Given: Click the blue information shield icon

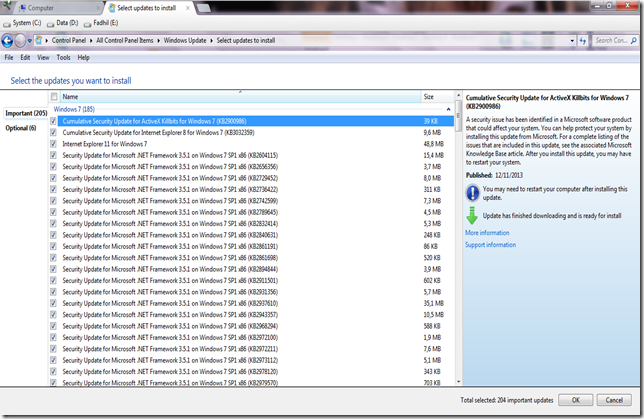Looking at the screenshot, I should click(x=472, y=193).
